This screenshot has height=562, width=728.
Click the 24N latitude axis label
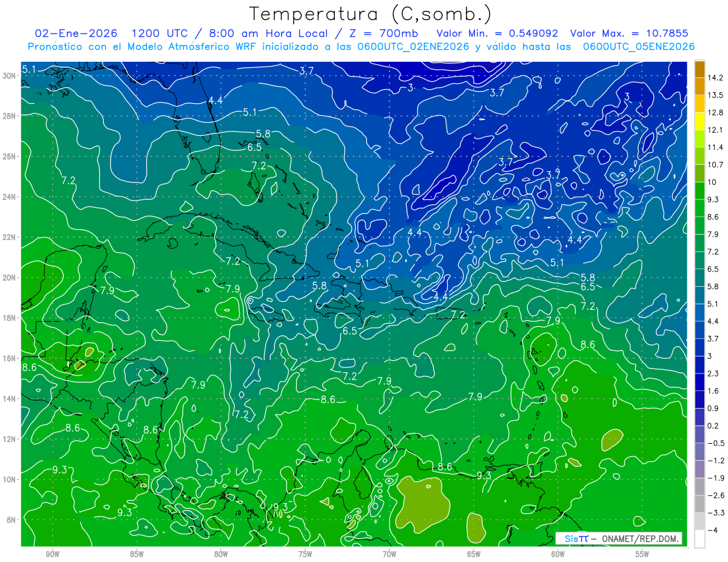10,196
